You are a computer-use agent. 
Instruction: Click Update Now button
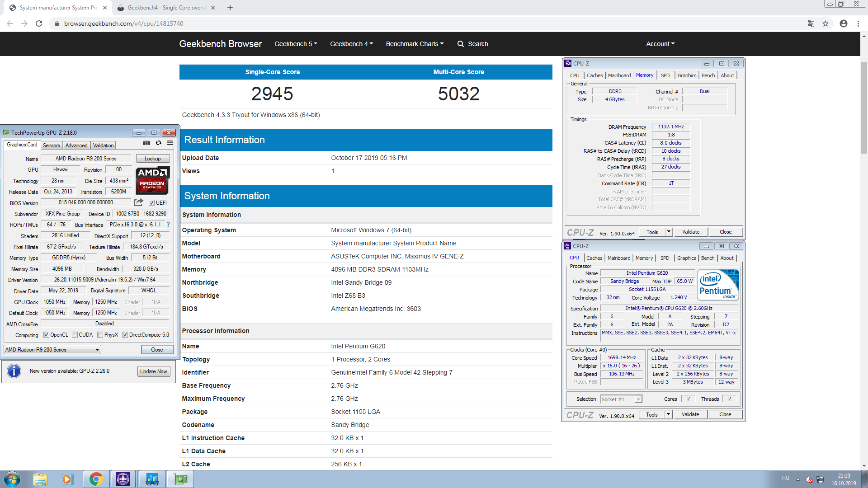[x=154, y=371]
